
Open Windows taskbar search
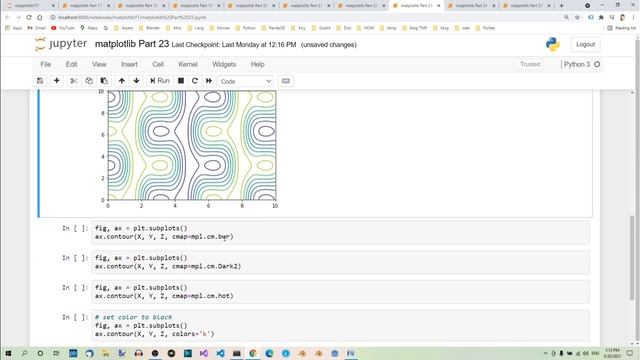(24, 353)
